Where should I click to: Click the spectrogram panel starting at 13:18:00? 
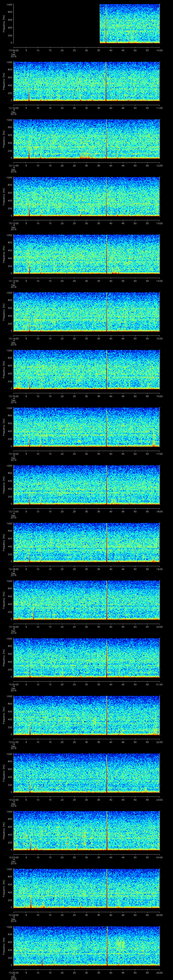[86, 543]
